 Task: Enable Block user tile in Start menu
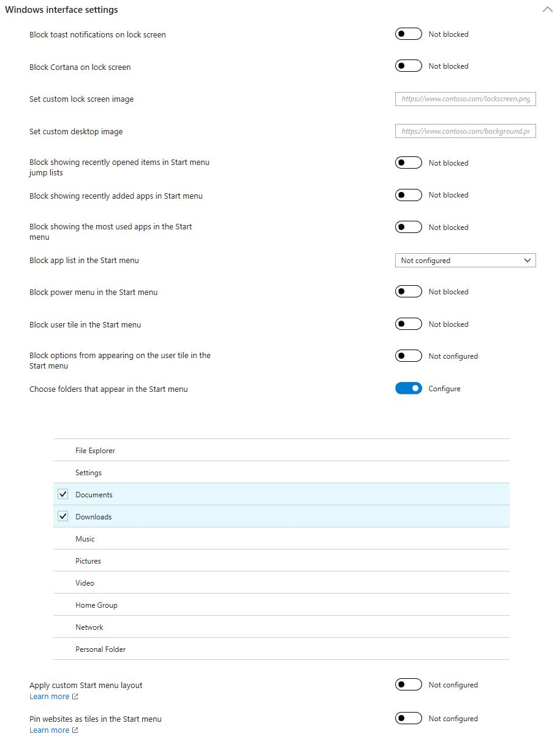(x=409, y=324)
